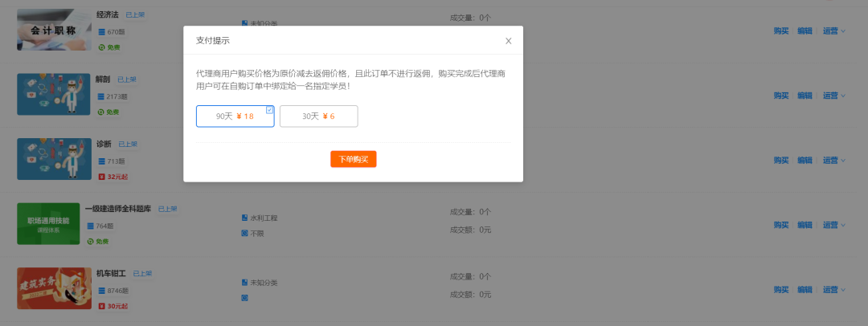The image size is (868, 326).
Task: Click the 已上架 tag beside 机车钳工
Action: (x=142, y=274)
